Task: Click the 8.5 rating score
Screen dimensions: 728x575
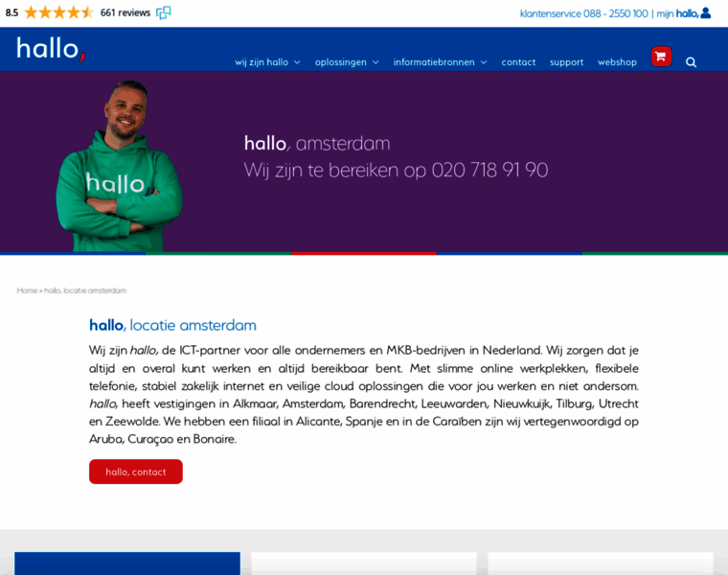Action: coord(12,12)
